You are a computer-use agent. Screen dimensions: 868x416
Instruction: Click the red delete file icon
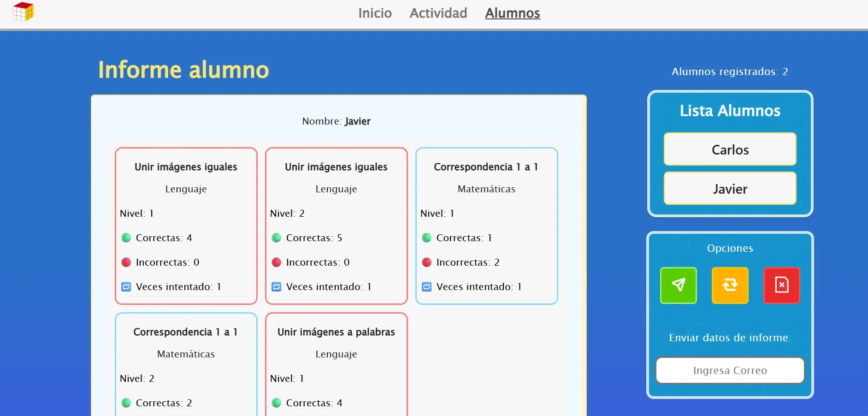781,285
